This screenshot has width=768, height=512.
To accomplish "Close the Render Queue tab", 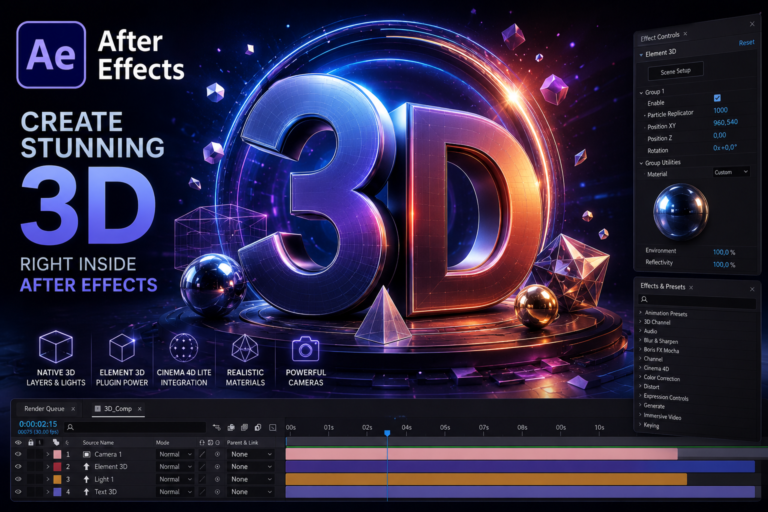I will (x=73, y=409).
